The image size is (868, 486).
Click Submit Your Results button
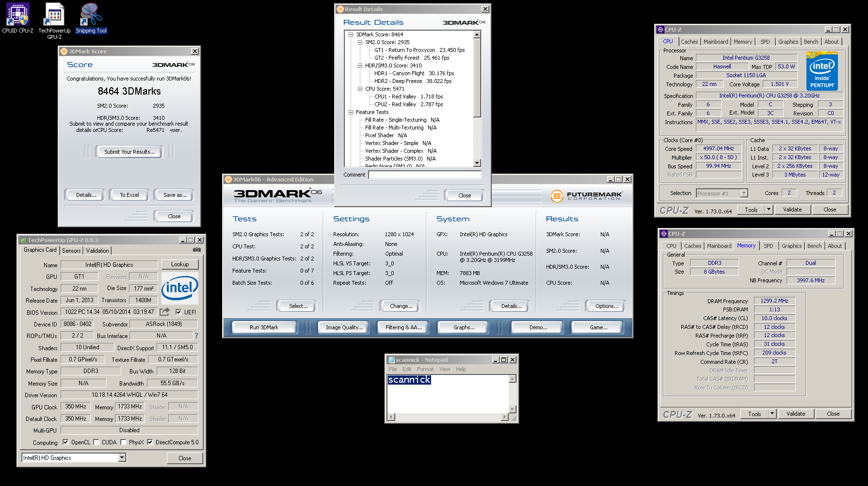[129, 152]
